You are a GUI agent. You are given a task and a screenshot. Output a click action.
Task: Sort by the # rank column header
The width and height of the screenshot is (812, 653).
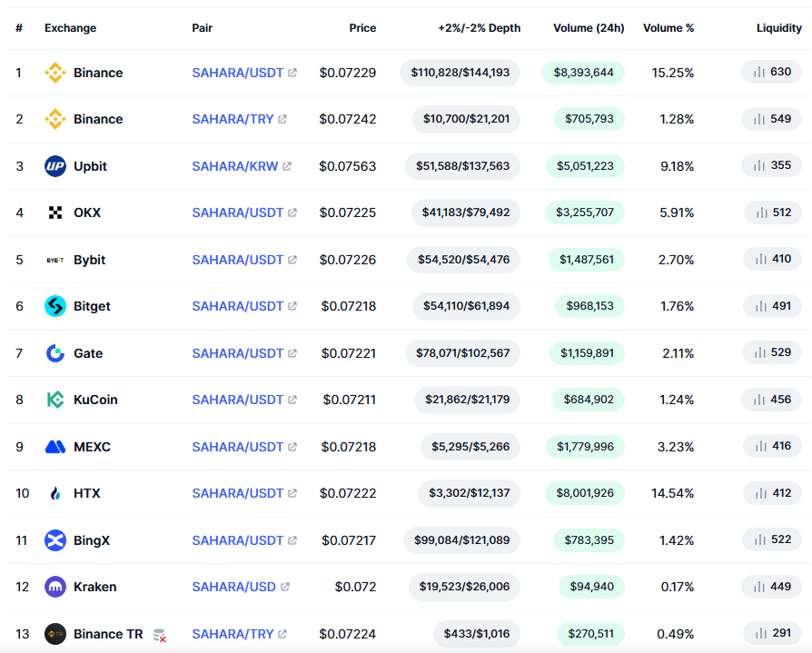click(19, 28)
